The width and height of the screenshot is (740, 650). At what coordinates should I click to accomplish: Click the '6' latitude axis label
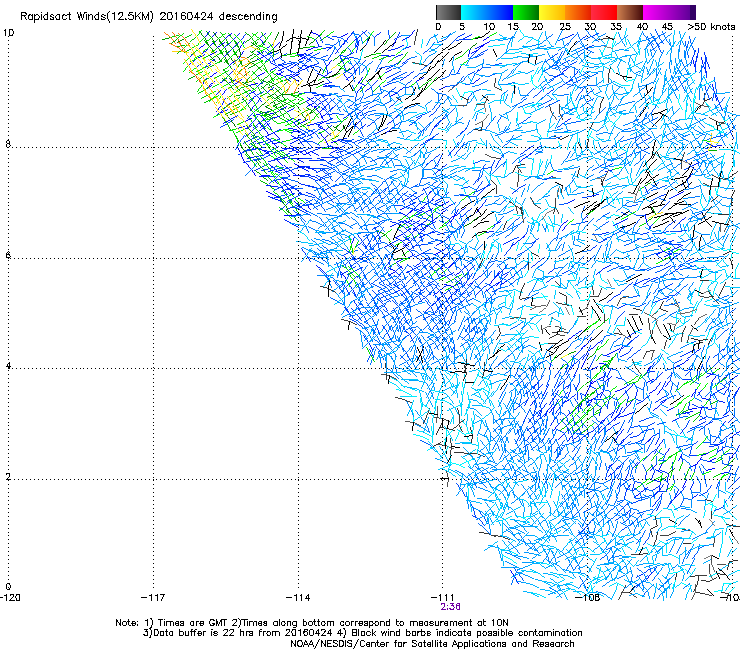[8, 255]
